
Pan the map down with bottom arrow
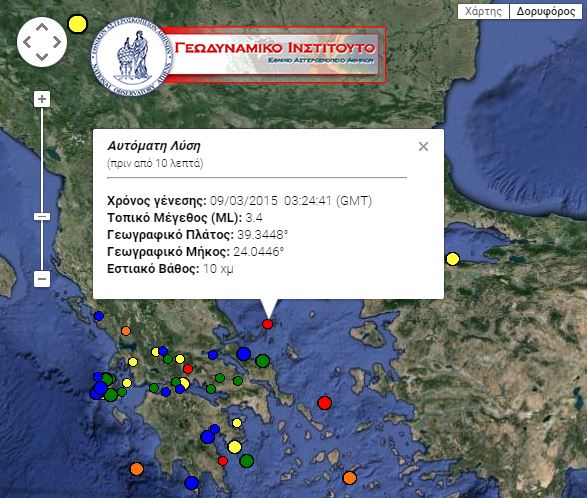[x=42, y=57]
